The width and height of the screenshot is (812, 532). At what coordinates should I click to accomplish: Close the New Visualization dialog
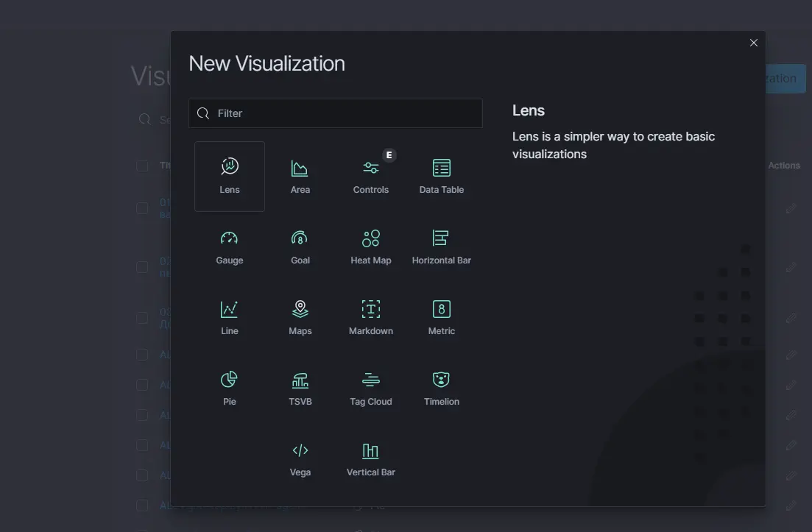click(x=753, y=43)
